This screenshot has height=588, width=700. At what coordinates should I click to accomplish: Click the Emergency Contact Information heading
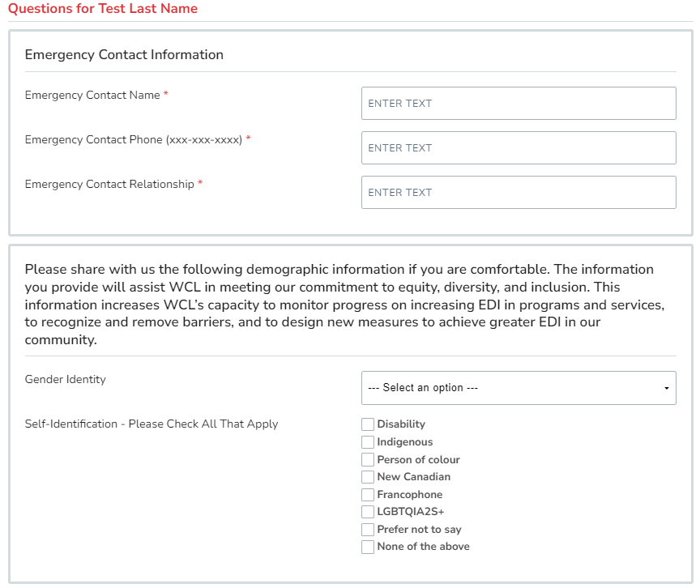click(124, 55)
